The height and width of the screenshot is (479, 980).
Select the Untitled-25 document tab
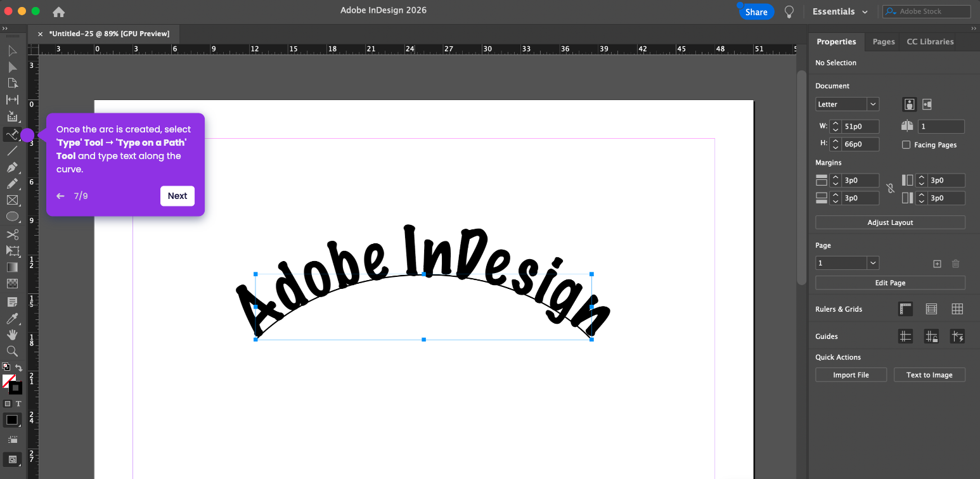pos(109,34)
